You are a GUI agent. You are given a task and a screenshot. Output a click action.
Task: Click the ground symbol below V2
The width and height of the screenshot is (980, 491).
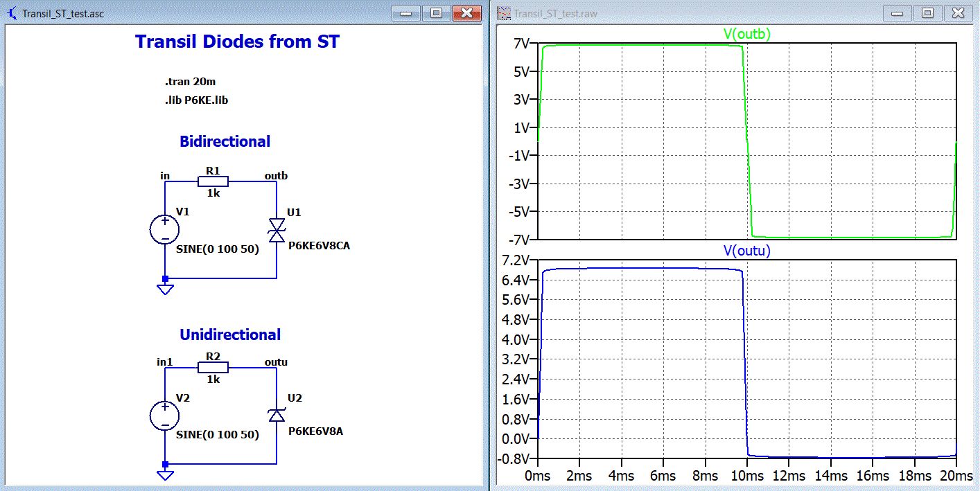[165, 475]
